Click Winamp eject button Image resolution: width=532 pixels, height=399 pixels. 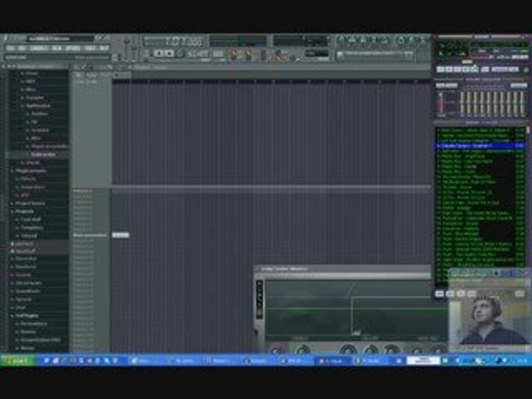(485, 69)
